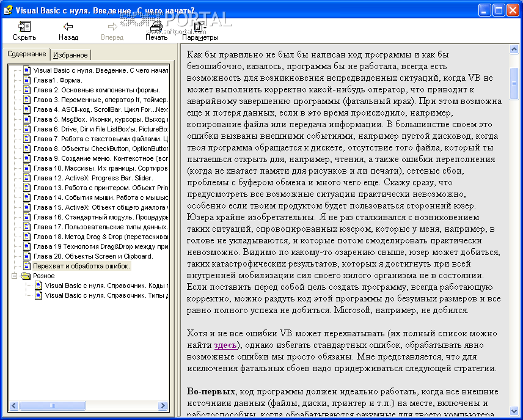Click the page icon beside Глава 2
Viewport: 523px width, 420px height.
point(27,90)
